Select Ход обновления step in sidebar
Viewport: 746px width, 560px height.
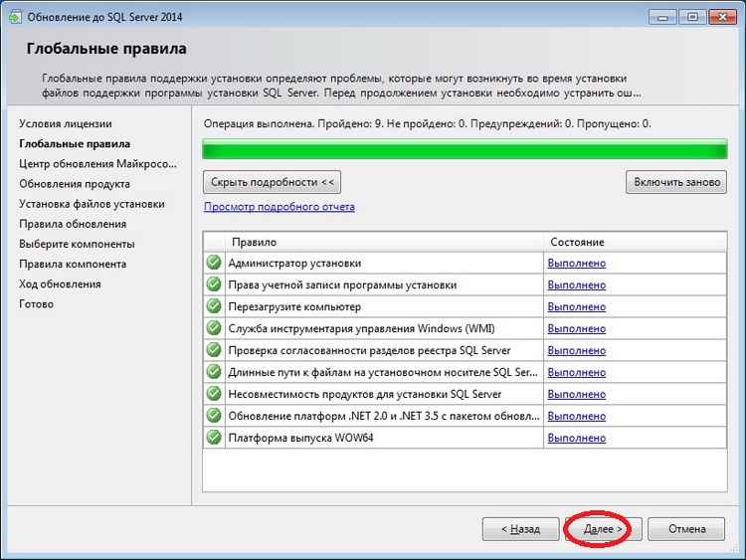60,283
